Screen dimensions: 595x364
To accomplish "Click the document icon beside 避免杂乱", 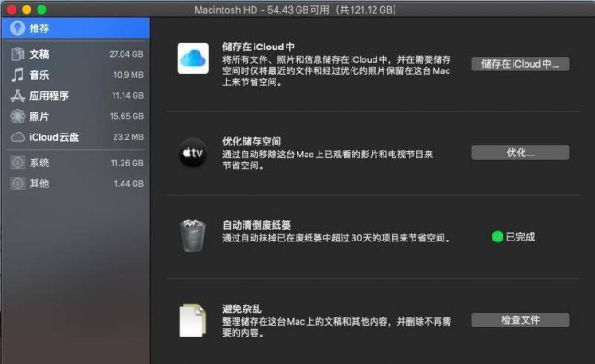I will [193, 320].
